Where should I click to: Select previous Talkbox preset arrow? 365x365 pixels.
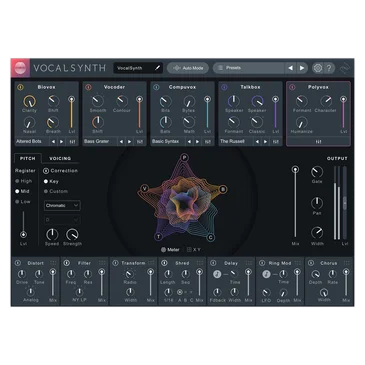pos(257,142)
